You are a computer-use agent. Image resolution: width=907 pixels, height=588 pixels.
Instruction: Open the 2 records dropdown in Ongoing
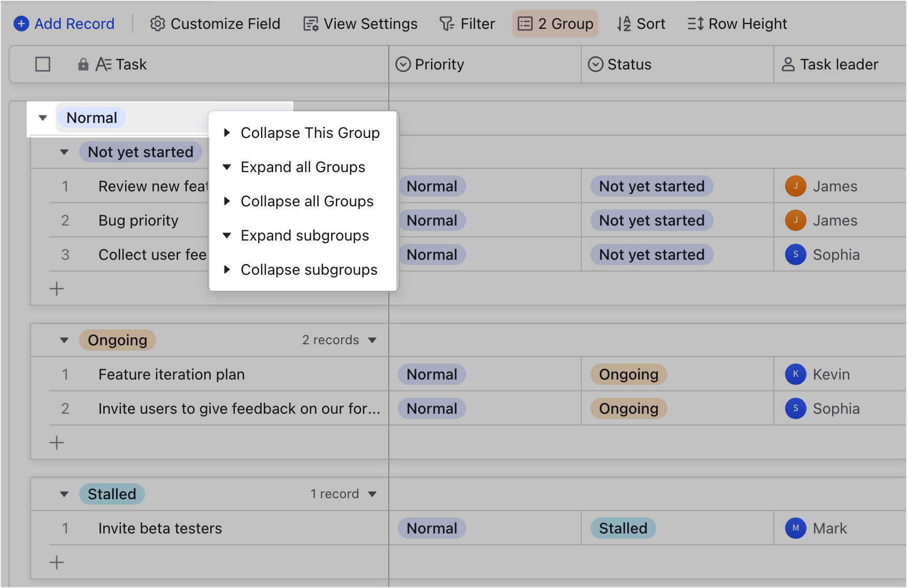pyautogui.click(x=373, y=340)
